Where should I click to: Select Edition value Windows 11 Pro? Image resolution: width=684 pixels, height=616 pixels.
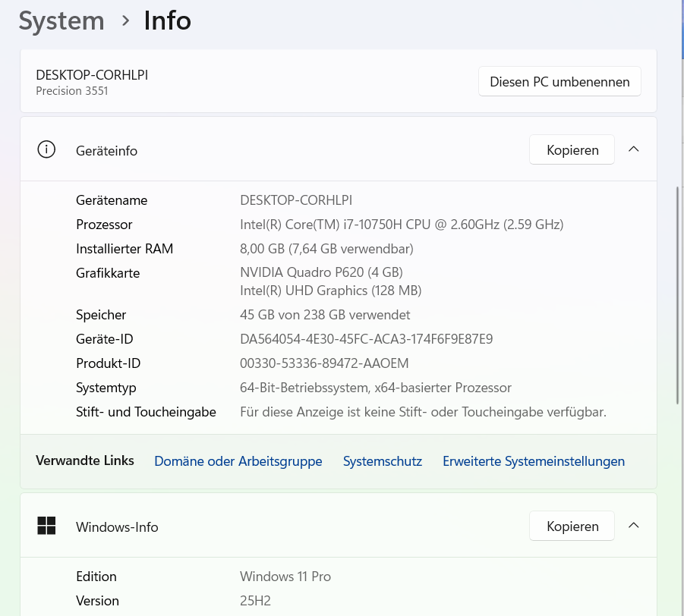pos(285,577)
